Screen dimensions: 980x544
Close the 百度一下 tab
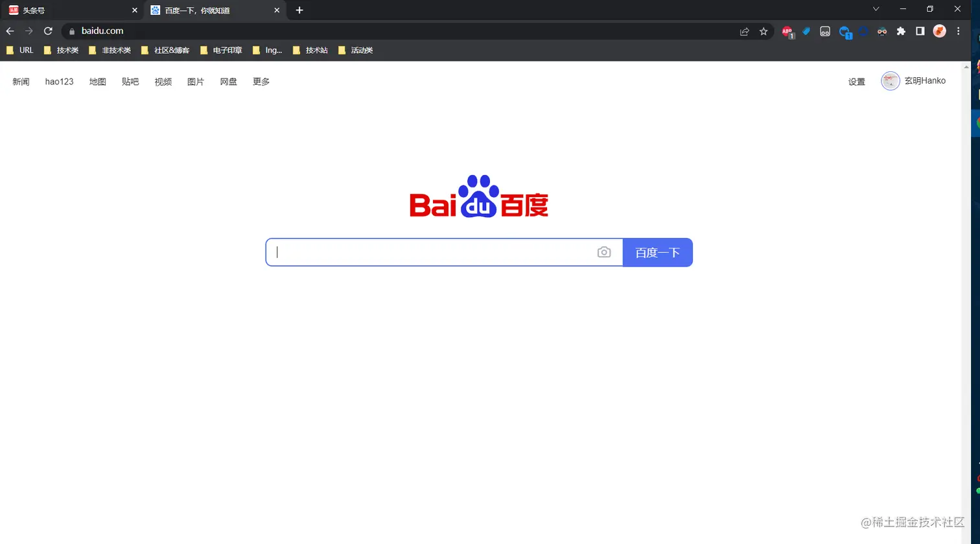click(x=277, y=10)
